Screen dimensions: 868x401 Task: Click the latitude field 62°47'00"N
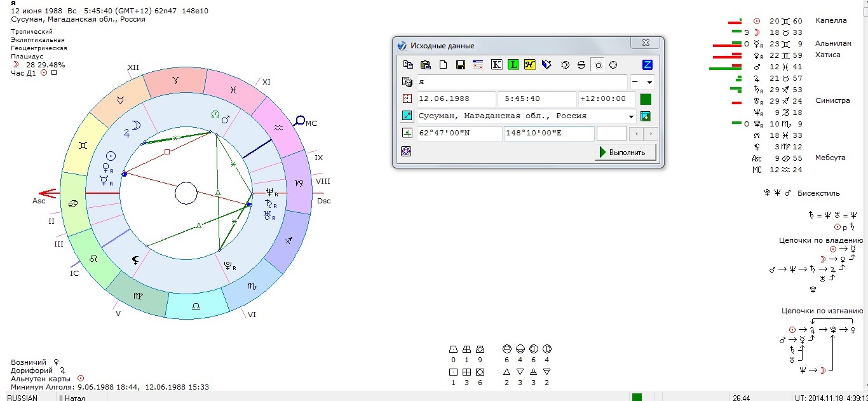[x=459, y=133]
